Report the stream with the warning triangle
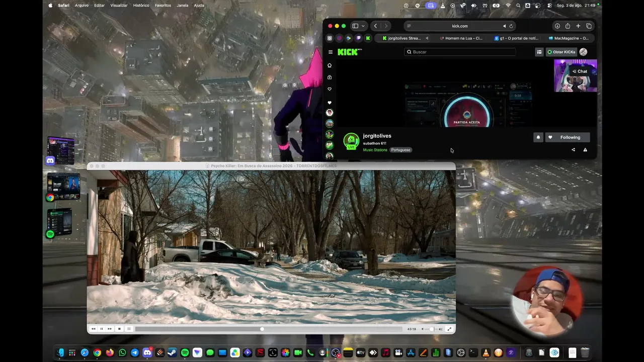The height and width of the screenshot is (362, 644). click(x=585, y=150)
